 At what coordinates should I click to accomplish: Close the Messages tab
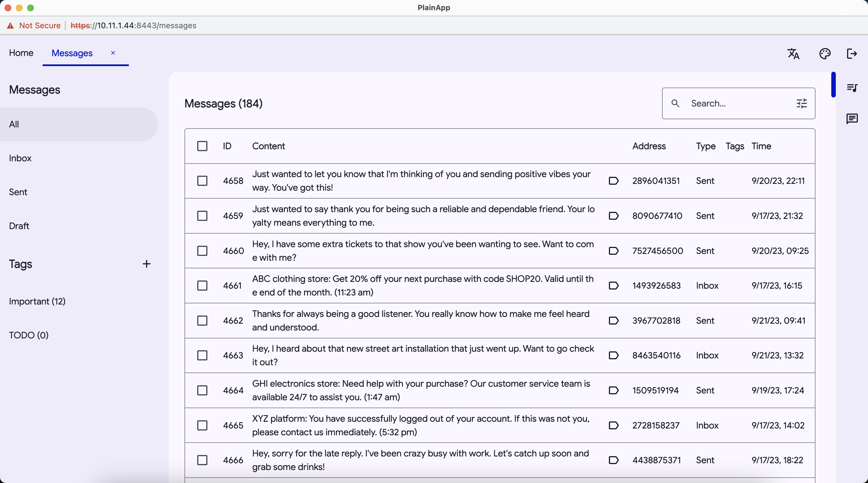(x=113, y=53)
